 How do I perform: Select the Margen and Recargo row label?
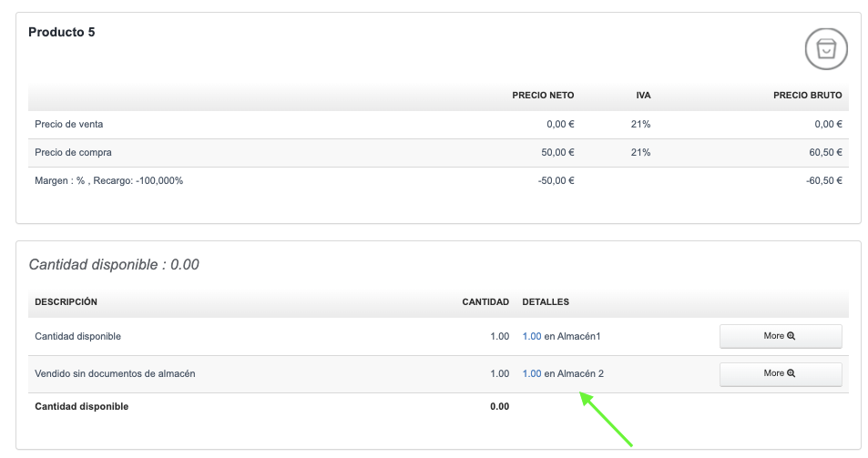(108, 181)
